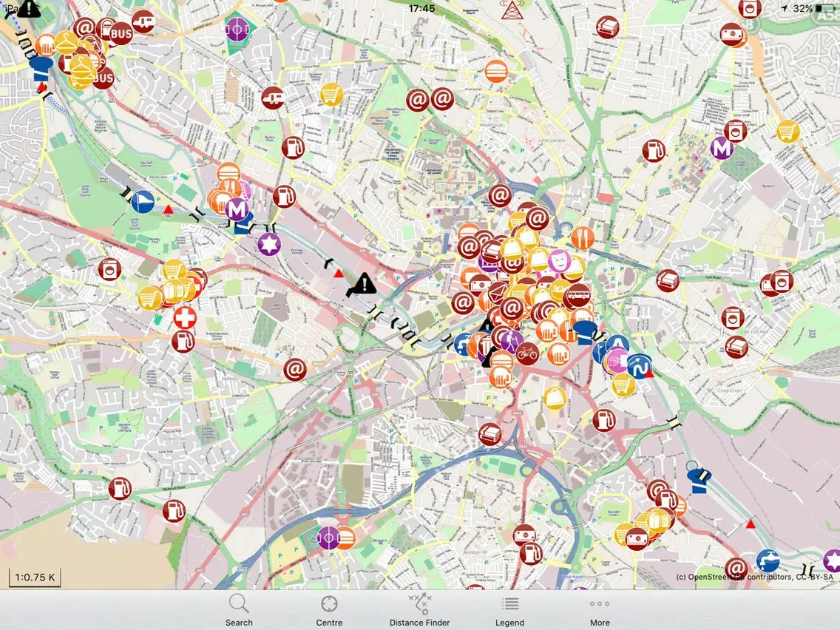
Task: Select the water tap marker beside the trash bin
Action: pyautogui.click(x=463, y=344)
